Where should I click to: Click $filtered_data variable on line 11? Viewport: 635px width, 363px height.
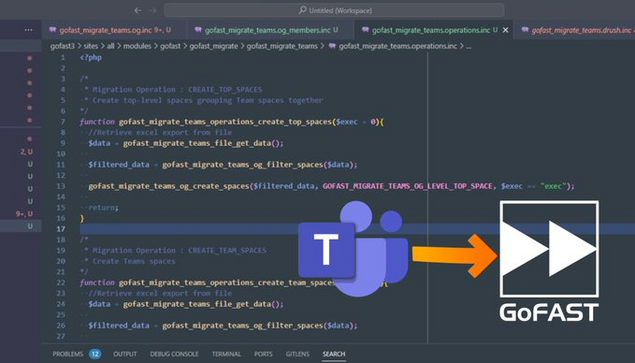[119, 164]
